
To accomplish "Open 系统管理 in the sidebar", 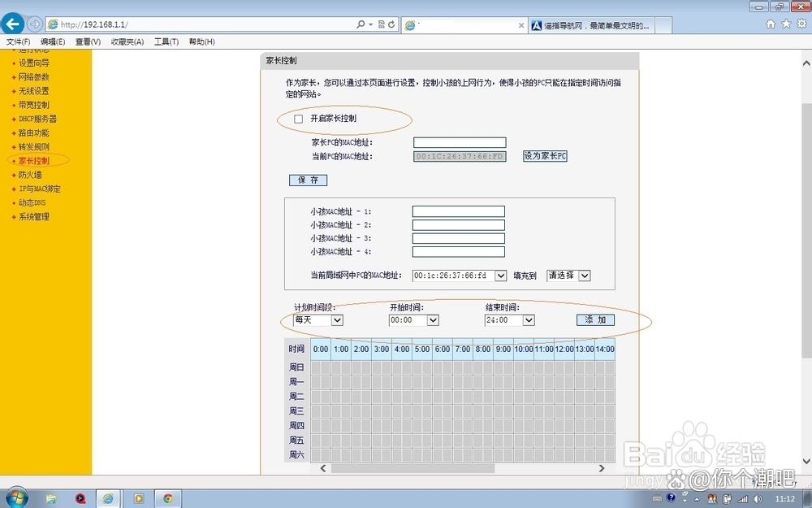I will [33, 217].
